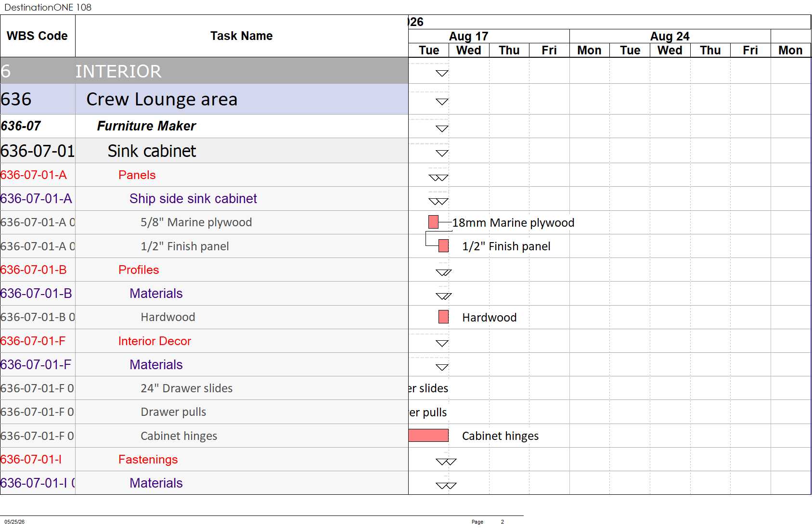812x528 pixels.
Task: Select the Hardwood Gantt bar
Action: [x=443, y=317]
